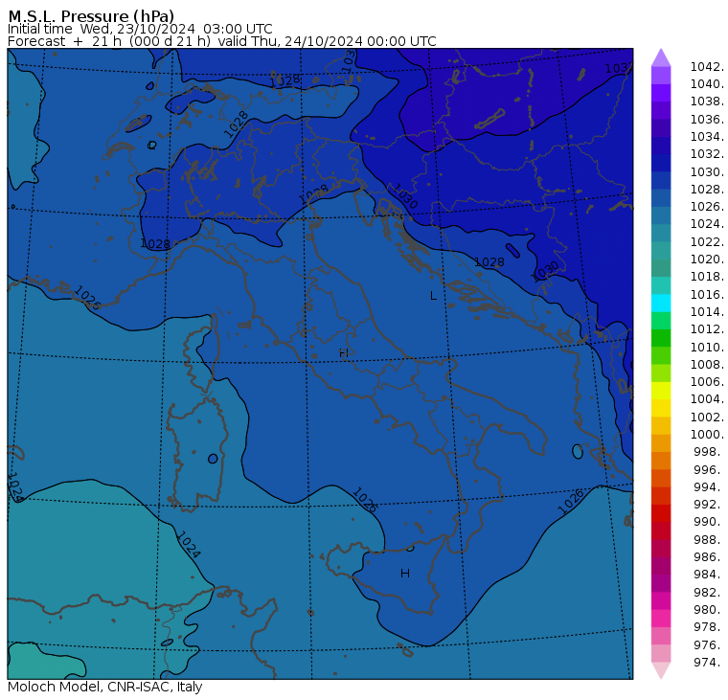Click the 1012. legend value
728x700 pixels.
(x=707, y=328)
